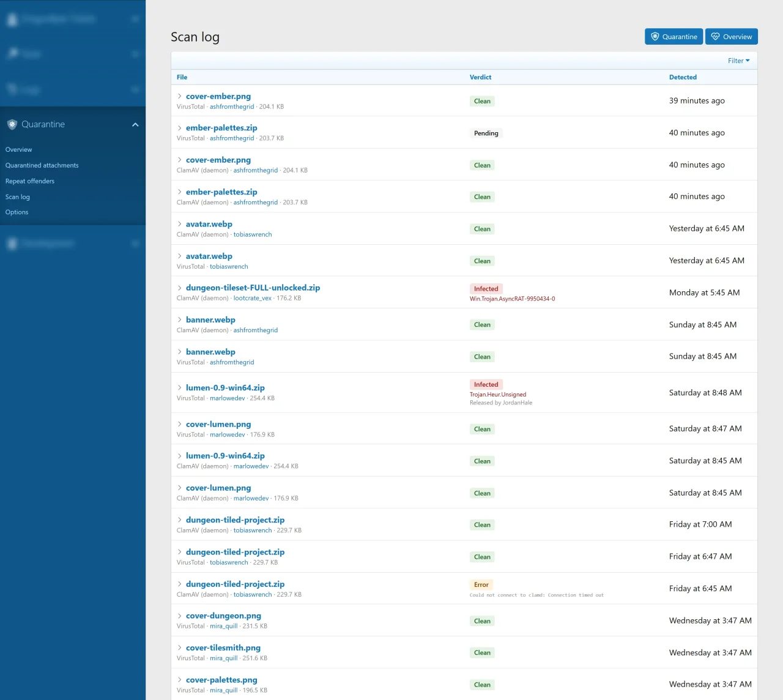Click the Trojan.Heur.Unsigned signature text
The width and height of the screenshot is (783, 700).
tap(498, 395)
